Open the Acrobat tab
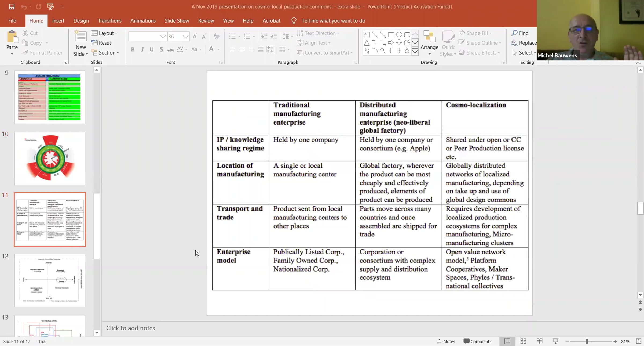 click(271, 21)
